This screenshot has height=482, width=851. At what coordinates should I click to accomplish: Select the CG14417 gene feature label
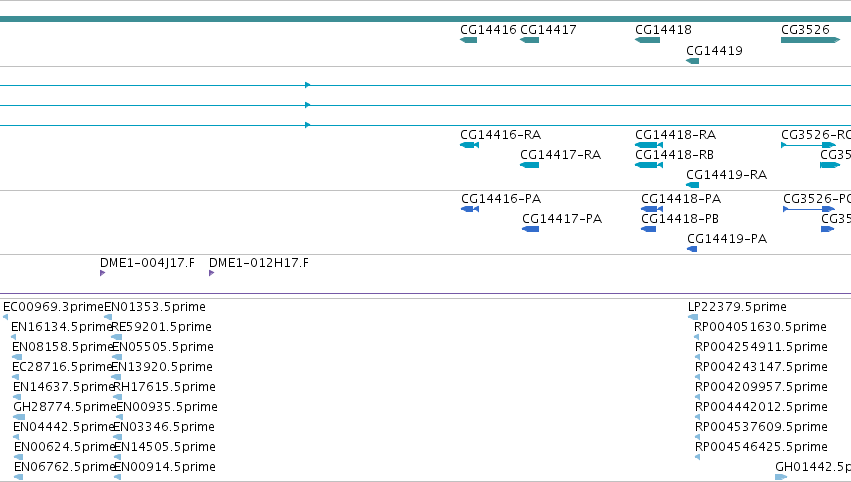548,30
